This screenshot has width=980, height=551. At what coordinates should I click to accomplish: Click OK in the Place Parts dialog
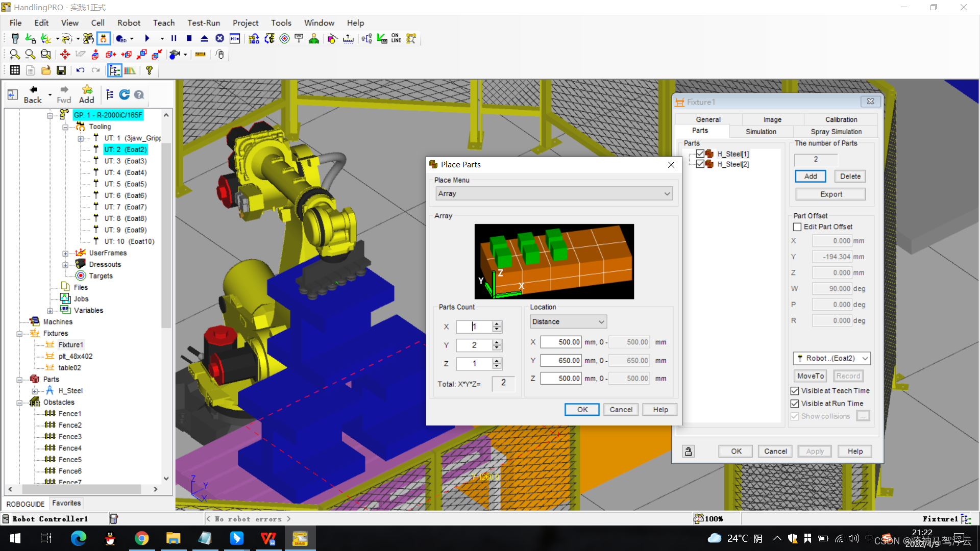coord(582,410)
